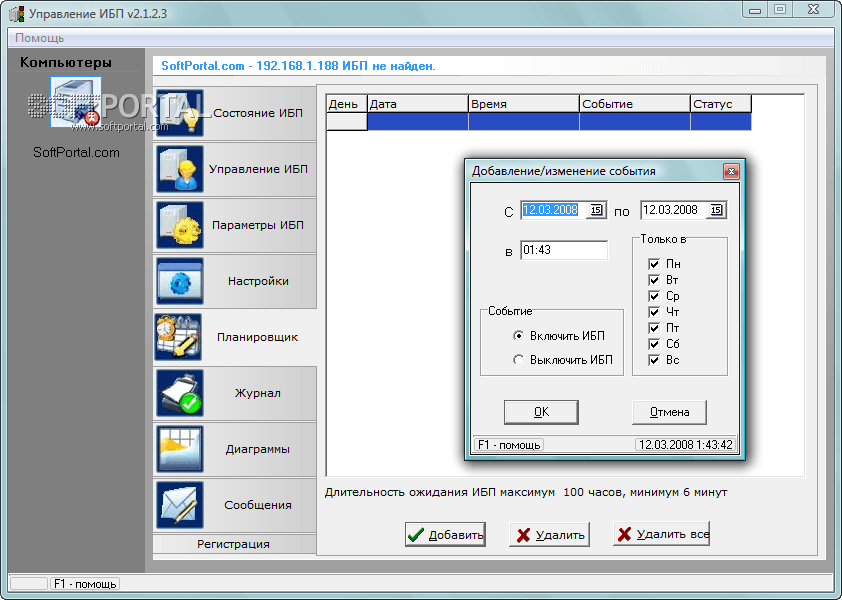This screenshot has width=842, height=600.
Task: Open Настройки section
Action: (235, 281)
